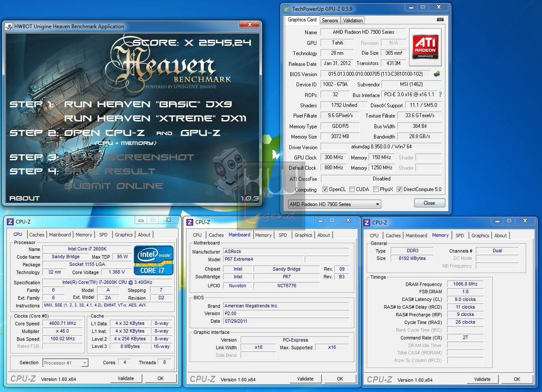The height and width of the screenshot is (392, 542).
Task: Click the motherboard manufacturer "ASRock"
Action: (x=286, y=252)
